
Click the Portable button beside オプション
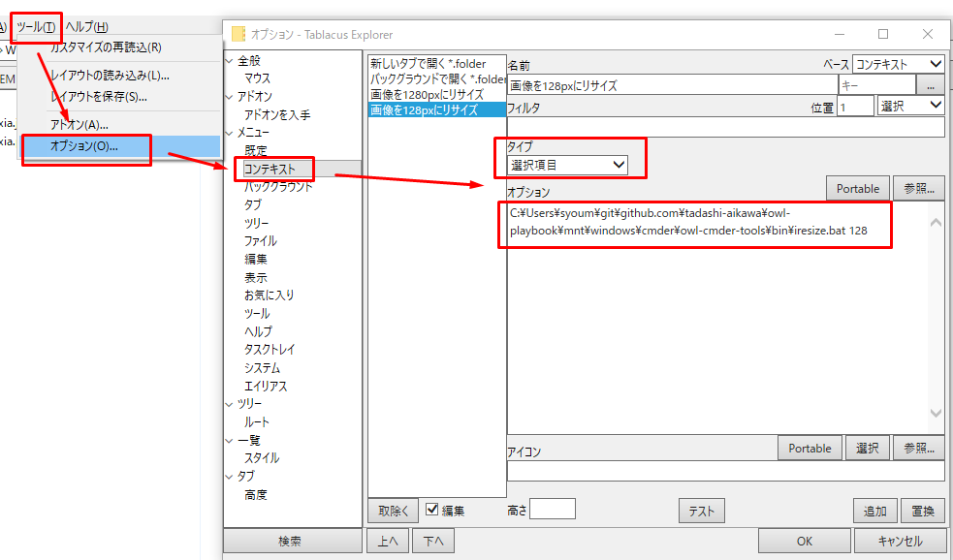(x=858, y=189)
